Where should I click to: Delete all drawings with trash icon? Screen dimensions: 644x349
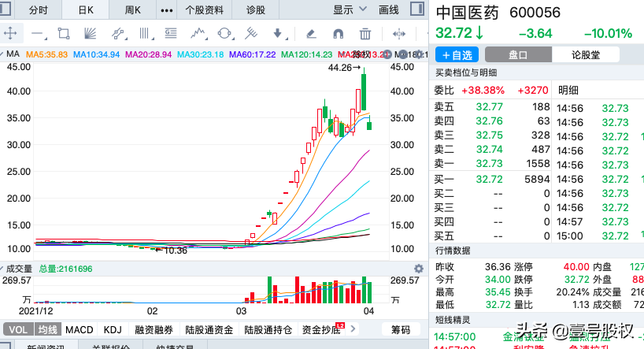pos(365,33)
